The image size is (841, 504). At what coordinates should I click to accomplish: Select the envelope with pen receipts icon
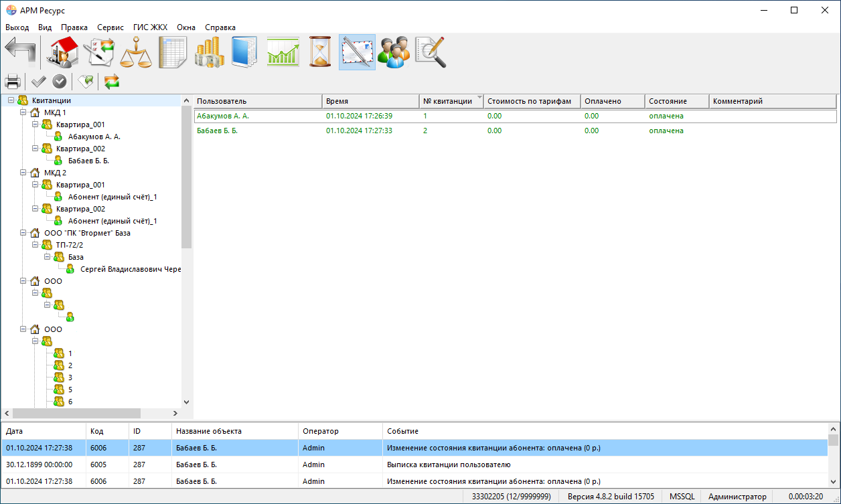click(357, 52)
